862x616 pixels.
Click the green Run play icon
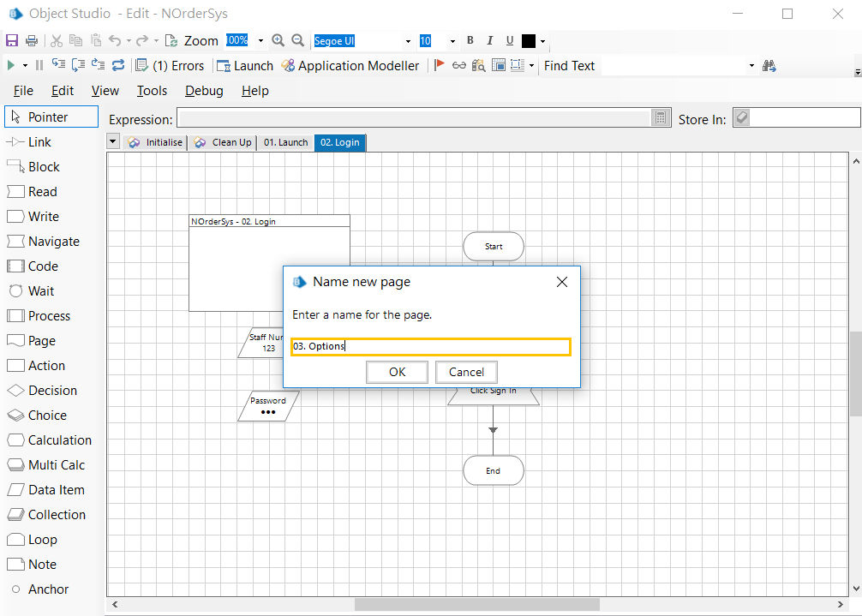[11, 65]
